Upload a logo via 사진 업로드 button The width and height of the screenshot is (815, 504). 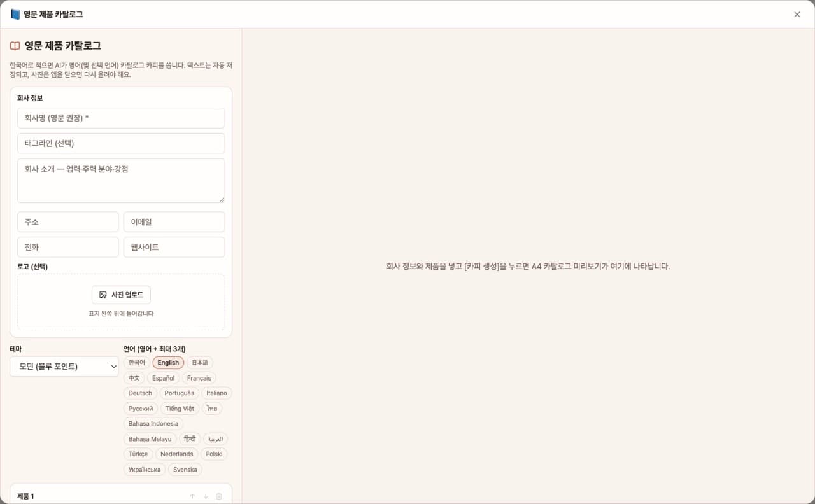tap(121, 295)
